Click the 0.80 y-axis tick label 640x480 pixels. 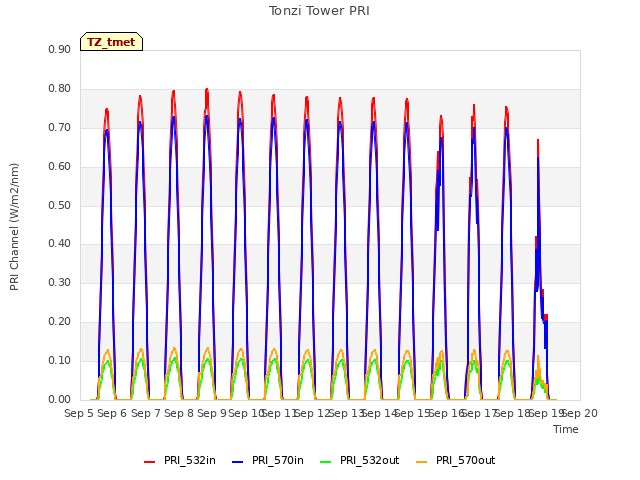[x=60, y=89]
